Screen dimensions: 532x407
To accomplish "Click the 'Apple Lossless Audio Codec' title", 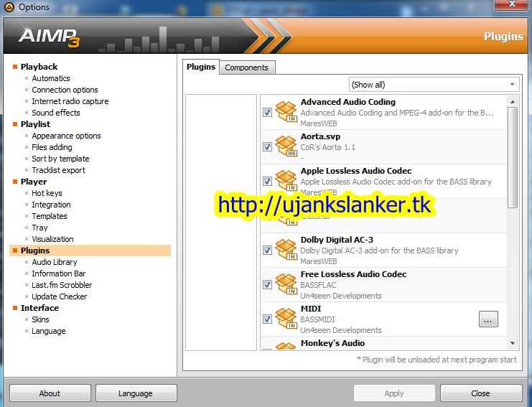I will 356,171.
